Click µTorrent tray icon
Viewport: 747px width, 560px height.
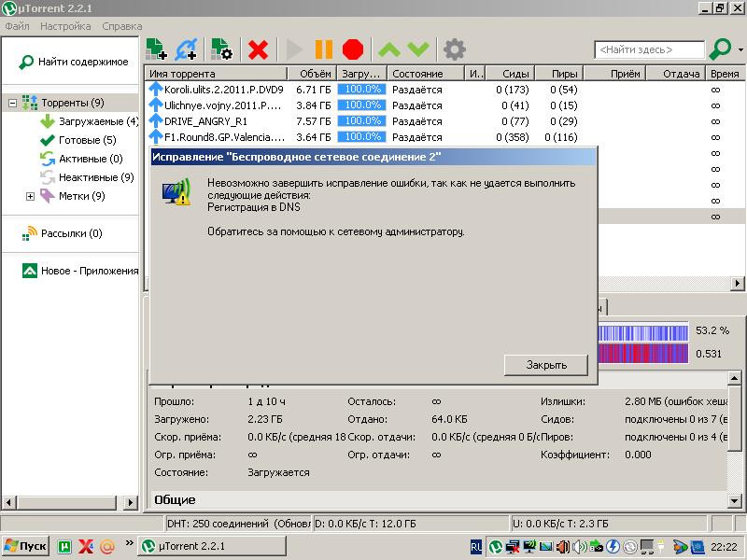tap(496, 547)
